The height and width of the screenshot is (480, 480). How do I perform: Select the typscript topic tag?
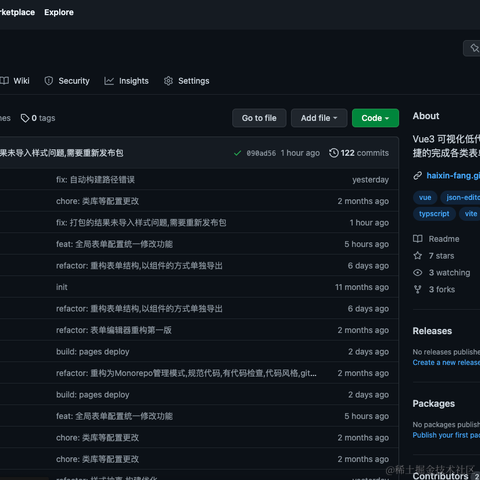434,214
